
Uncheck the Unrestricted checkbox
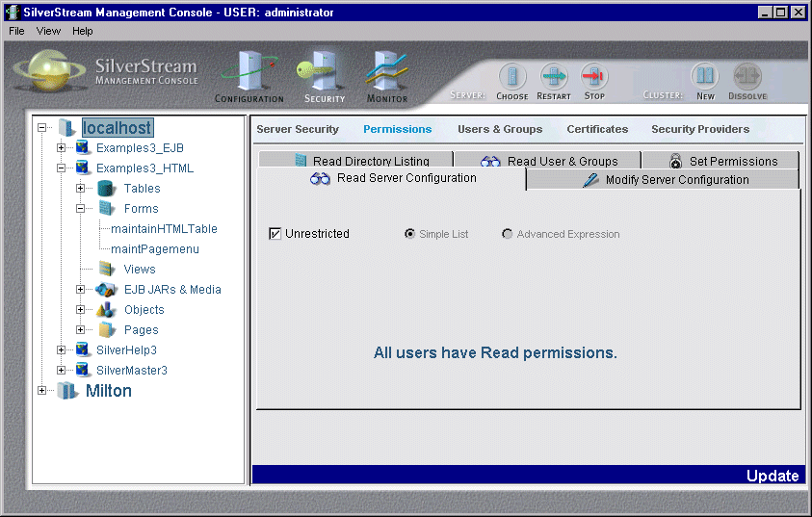point(275,234)
